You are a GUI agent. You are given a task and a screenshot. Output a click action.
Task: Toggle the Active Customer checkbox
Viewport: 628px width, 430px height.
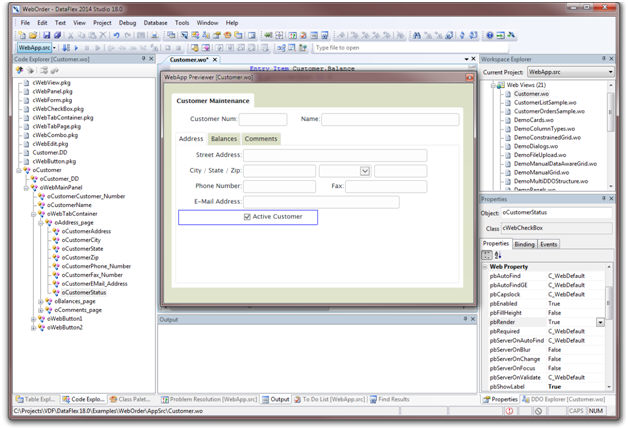tap(247, 217)
